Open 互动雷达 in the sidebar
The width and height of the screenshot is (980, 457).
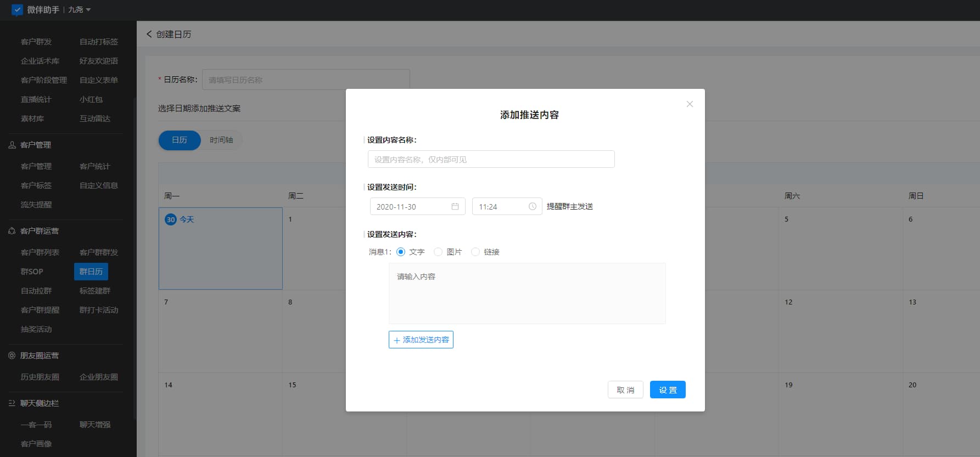pos(95,119)
